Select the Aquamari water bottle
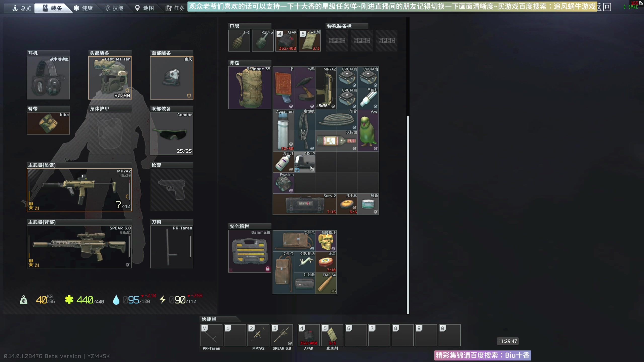This screenshot has height=362, width=644. [284, 130]
